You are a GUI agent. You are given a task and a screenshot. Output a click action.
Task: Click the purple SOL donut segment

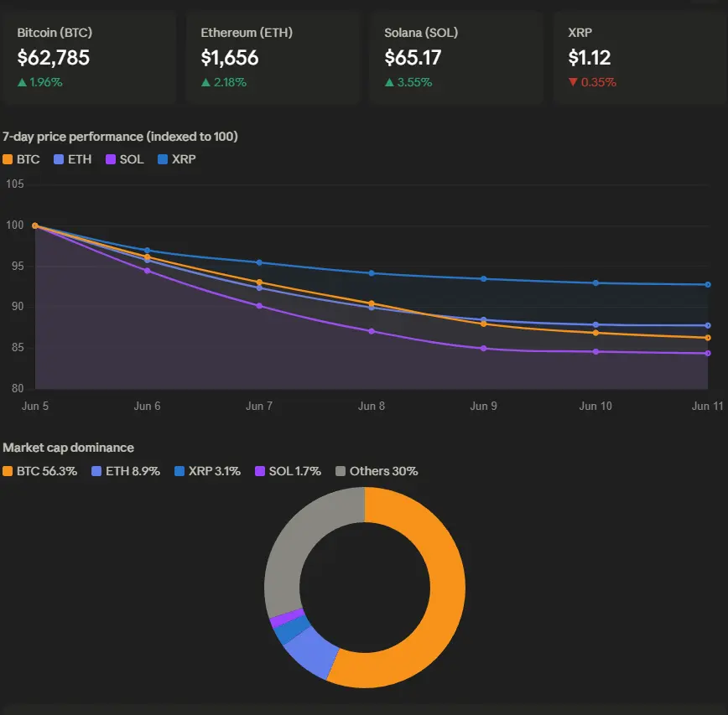pos(286,618)
